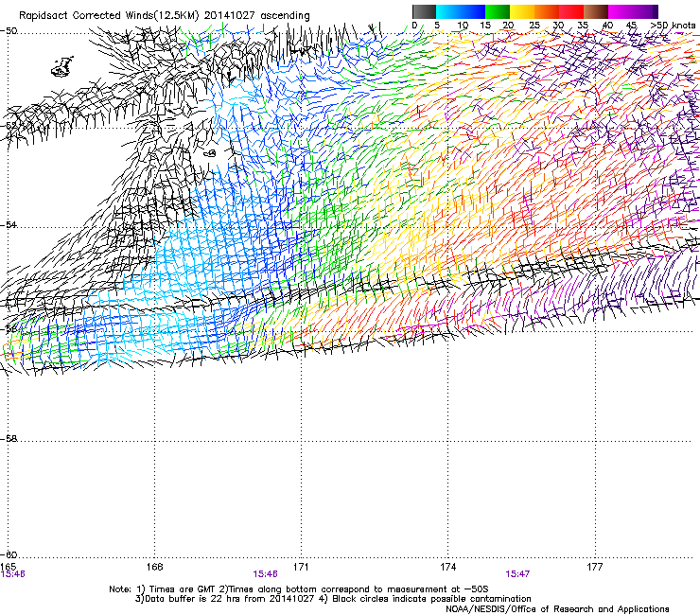Click the brown 35–40 knots legend segment

coord(596,11)
